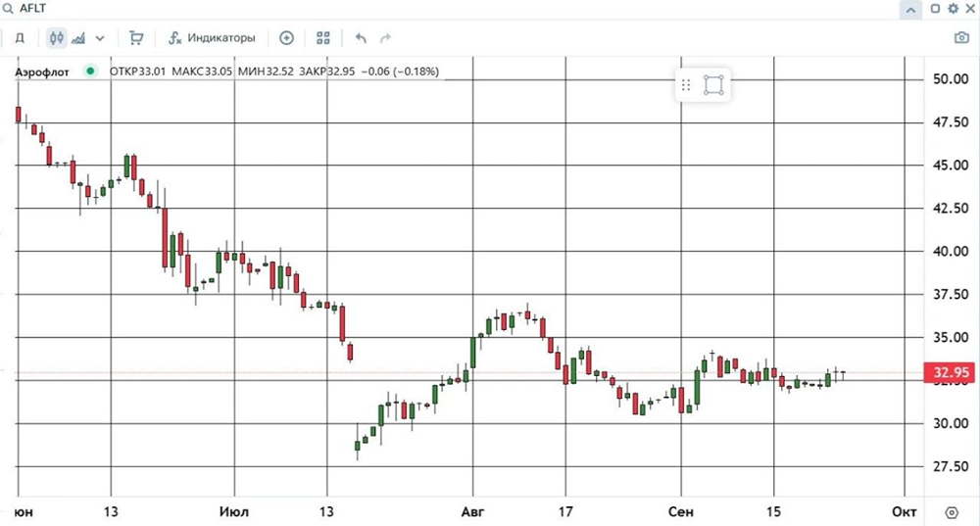Image resolution: width=980 pixels, height=526 pixels.
Task: Click the Июл date axis label
Action: click(234, 512)
